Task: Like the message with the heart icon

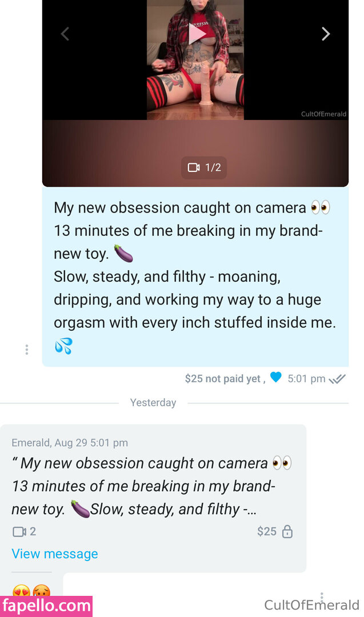Action: (276, 377)
